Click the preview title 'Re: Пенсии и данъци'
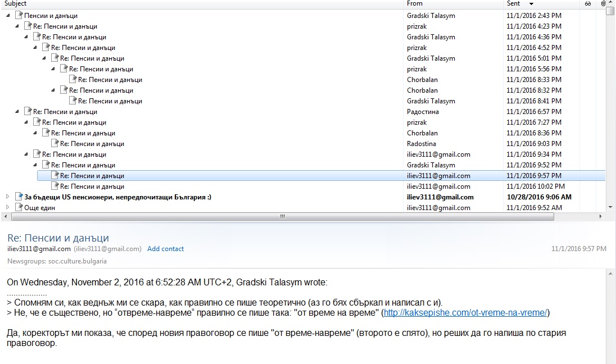616x364 pixels. pyautogui.click(x=58, y=238)
